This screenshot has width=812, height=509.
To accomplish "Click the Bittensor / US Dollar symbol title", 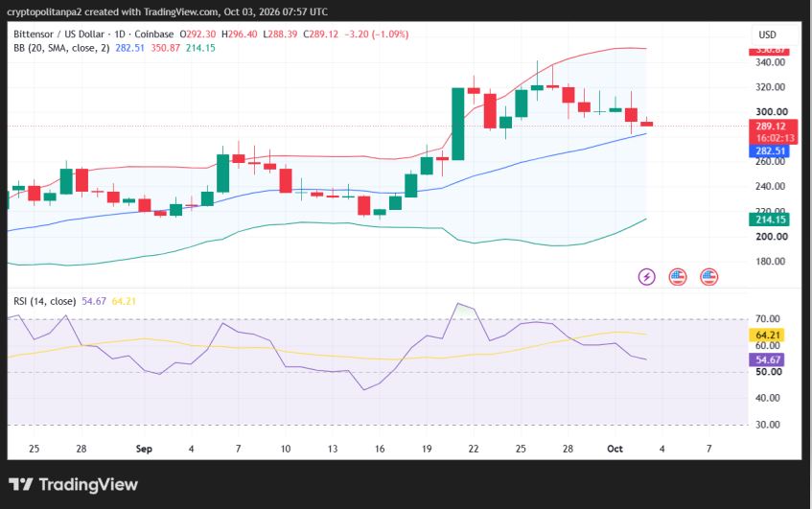I will click(58, 35).
